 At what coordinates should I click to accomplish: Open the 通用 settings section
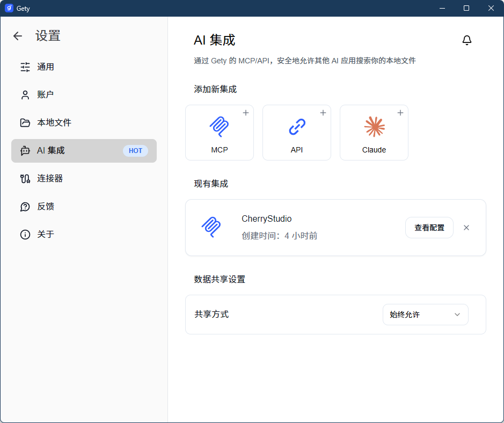84,67
